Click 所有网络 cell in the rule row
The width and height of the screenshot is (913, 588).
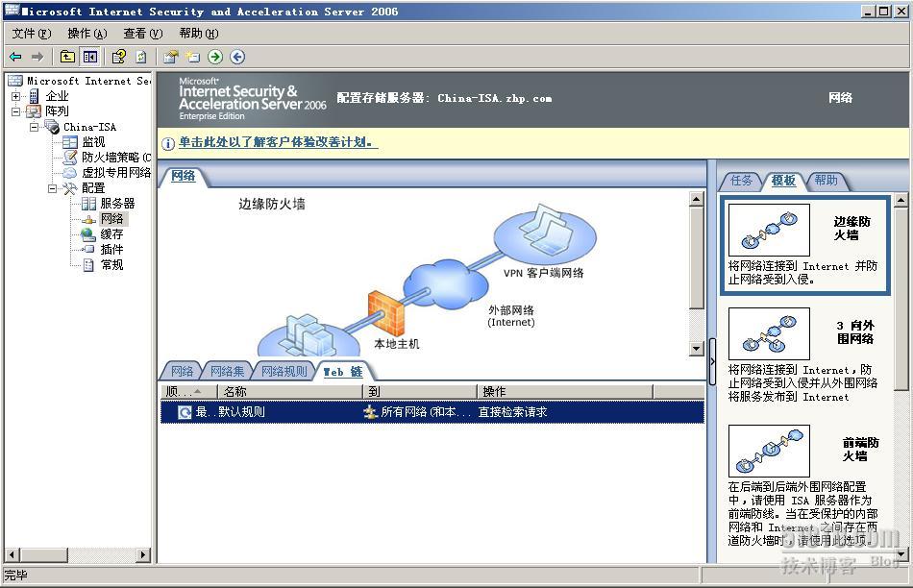click(418, 412)
